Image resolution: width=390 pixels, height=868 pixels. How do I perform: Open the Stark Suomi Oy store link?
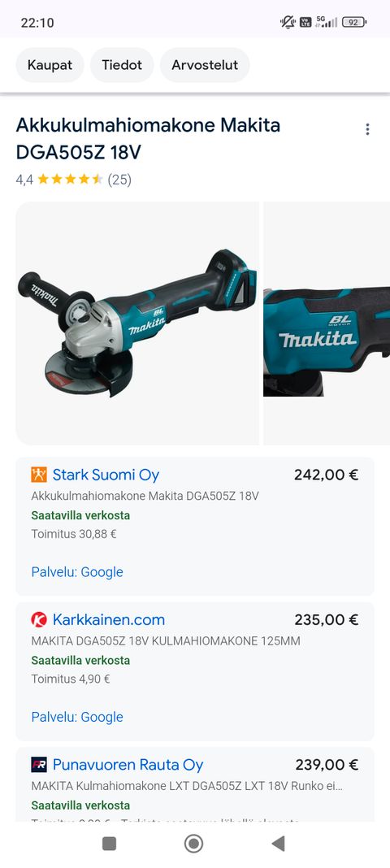pos(106,475)
